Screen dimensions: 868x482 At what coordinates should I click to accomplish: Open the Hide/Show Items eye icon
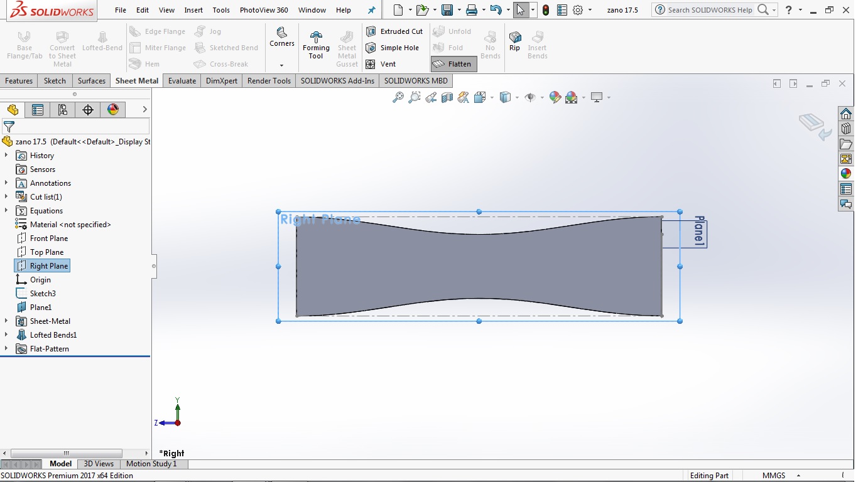[x=530, y=97]
